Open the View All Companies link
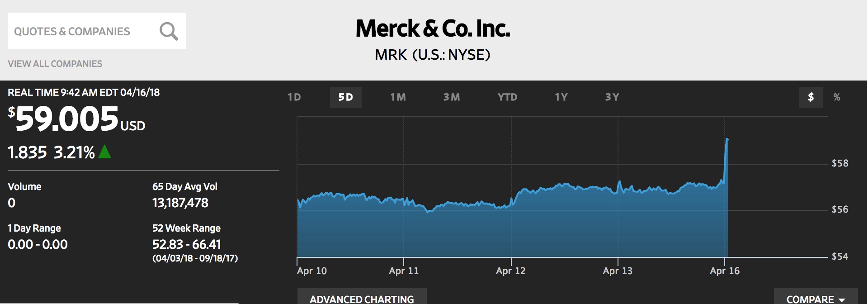868x304 pixels. tap(55, 64)
